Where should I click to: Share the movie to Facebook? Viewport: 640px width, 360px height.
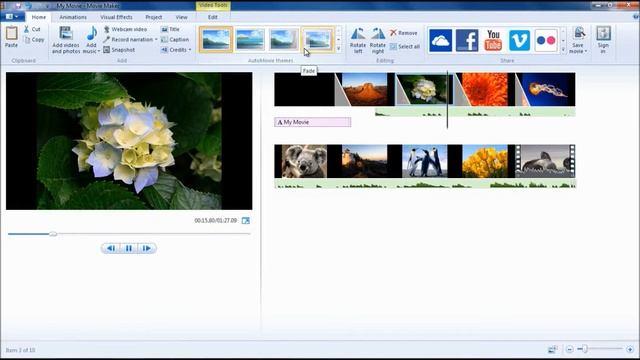(x=467, y=40)
